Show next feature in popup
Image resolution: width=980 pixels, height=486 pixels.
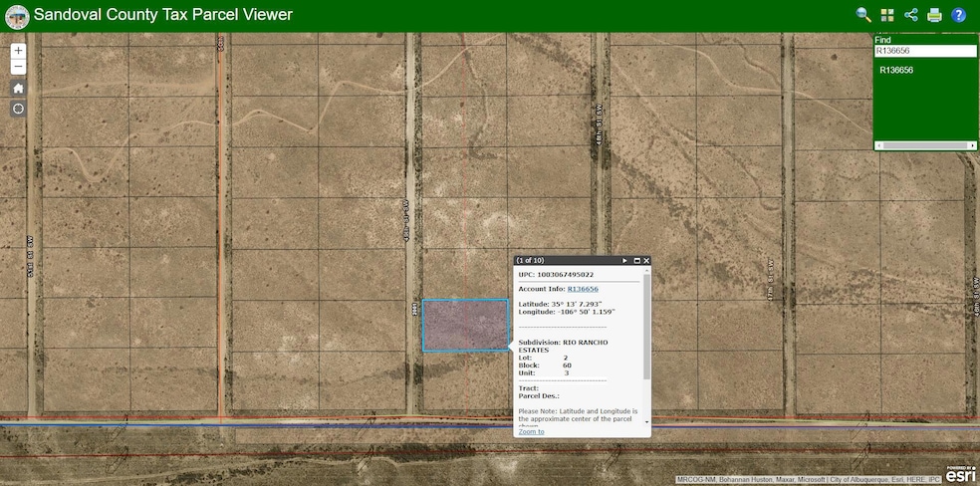coord(624,261)
